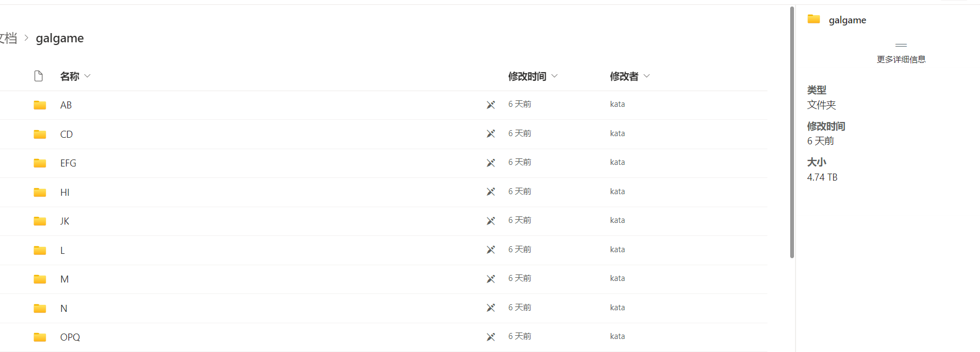Viewport: 980px width, 352px height.
Task: Click 更多详细信息 in the details pane
Action: (x=901, y=59)
